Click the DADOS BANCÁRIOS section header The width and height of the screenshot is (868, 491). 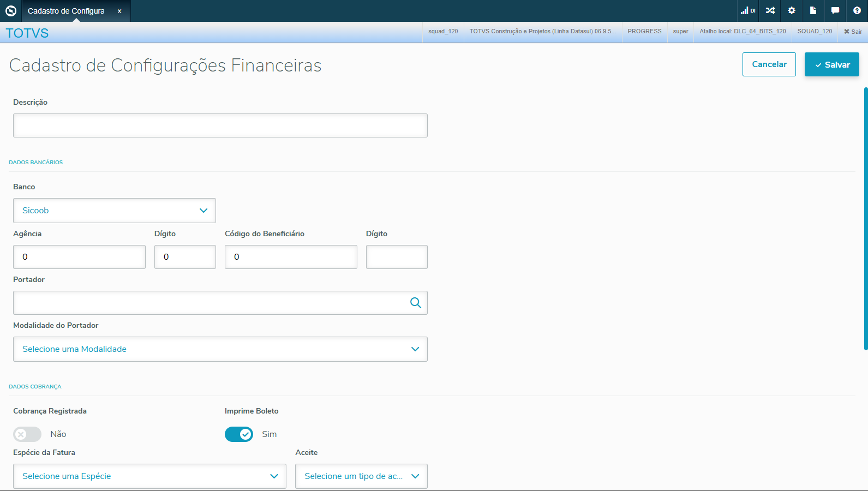pyautogui.click(x=36, y=163)
